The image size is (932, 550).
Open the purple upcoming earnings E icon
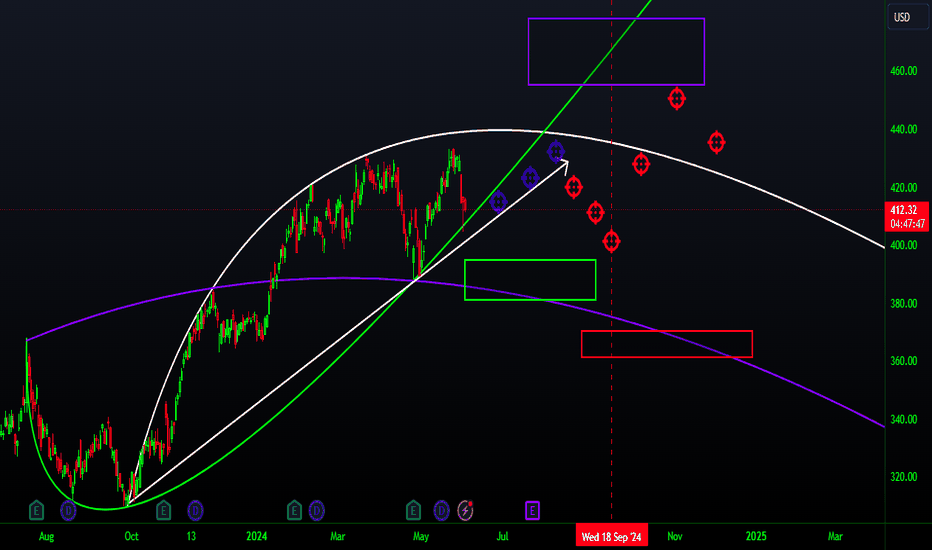point(533,510)
